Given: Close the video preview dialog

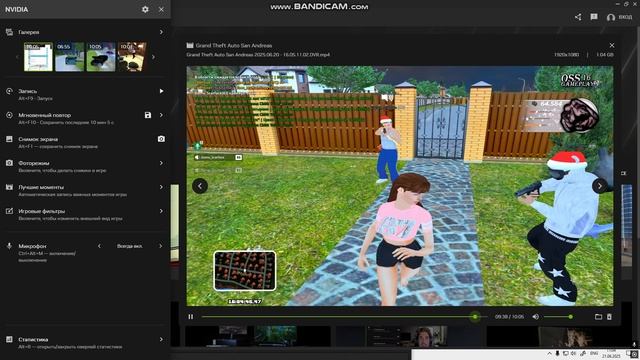Looking at the screenshot, I should point(612,45).
